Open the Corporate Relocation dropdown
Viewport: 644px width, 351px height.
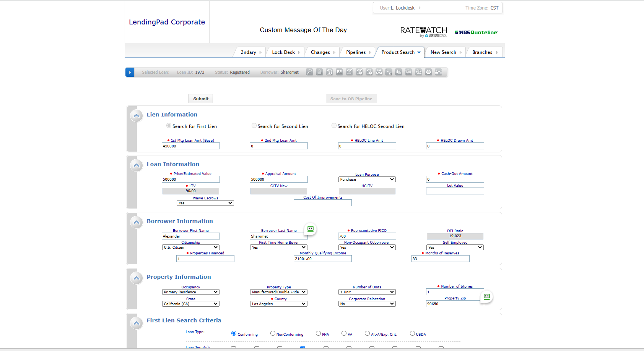click(367, 304)
